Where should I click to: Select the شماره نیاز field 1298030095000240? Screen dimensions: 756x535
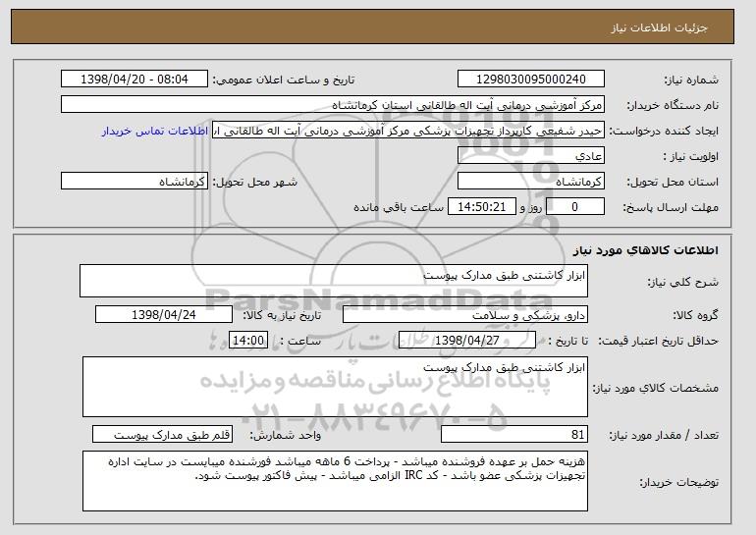pyautogui.click(x=531, y=80)
